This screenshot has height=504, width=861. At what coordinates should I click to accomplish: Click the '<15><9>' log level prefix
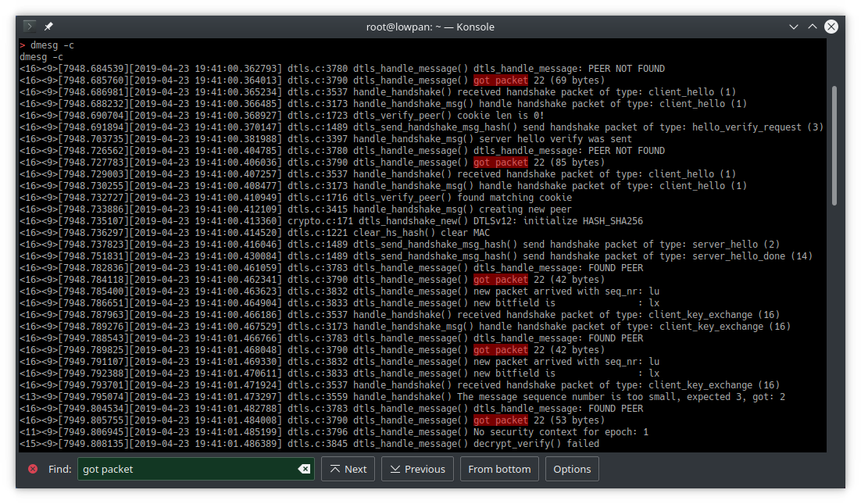pyautogui.click(x=38, y=444)
